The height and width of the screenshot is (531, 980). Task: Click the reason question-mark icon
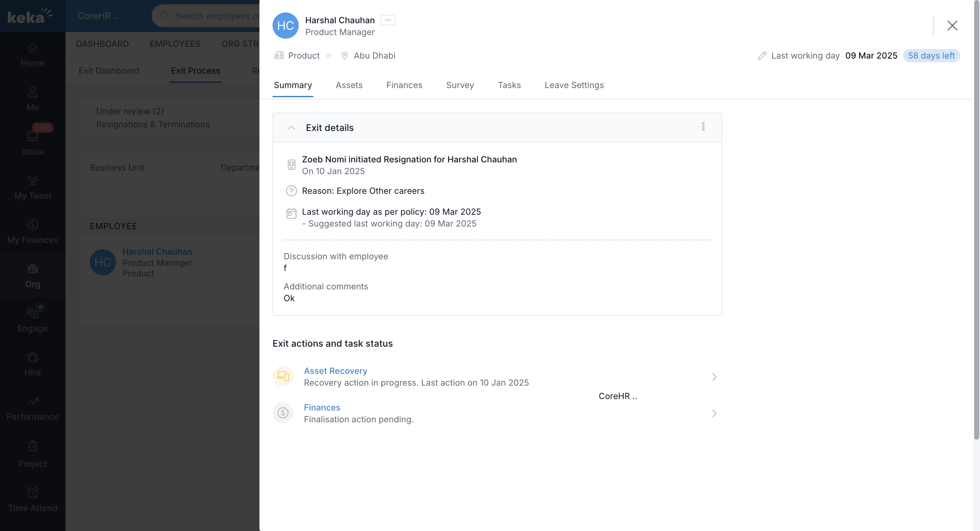(x=291, y=191)
